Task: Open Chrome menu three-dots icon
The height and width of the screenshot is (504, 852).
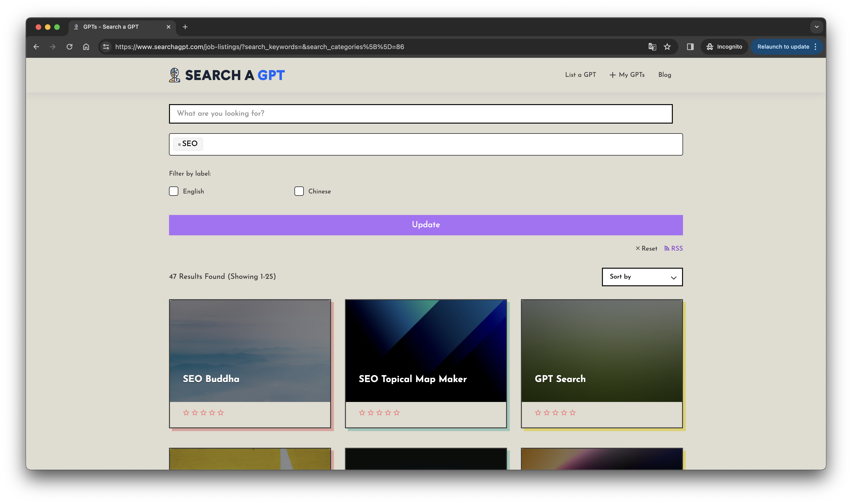Action: 815,47
